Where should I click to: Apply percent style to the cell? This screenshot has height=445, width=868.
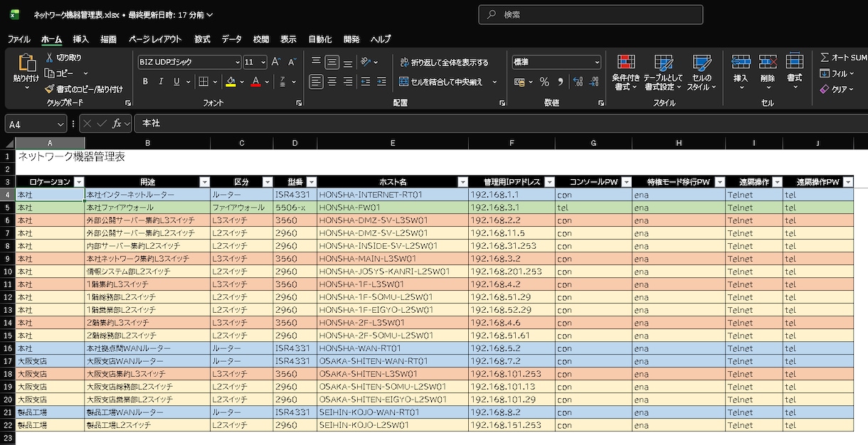click(544, 82)
